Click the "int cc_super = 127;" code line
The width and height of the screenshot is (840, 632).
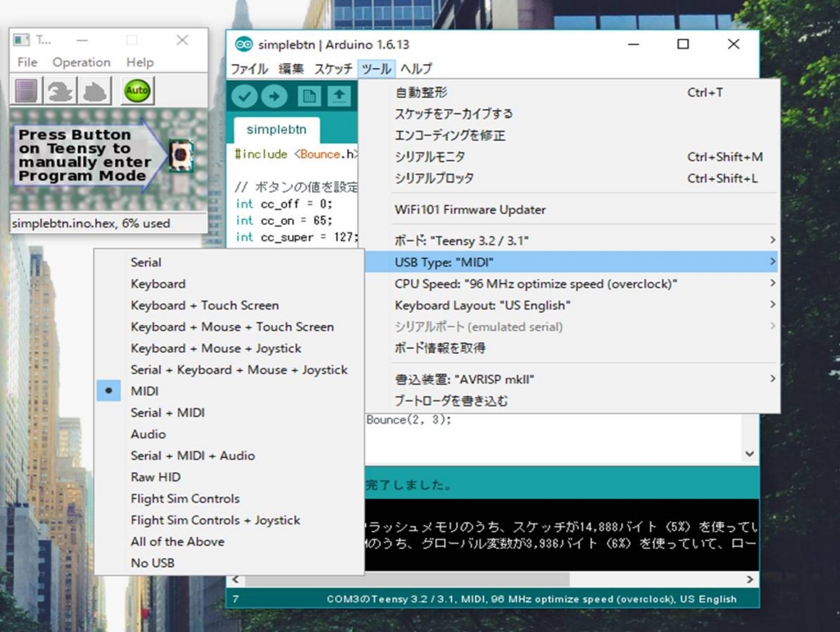[296, 237]
